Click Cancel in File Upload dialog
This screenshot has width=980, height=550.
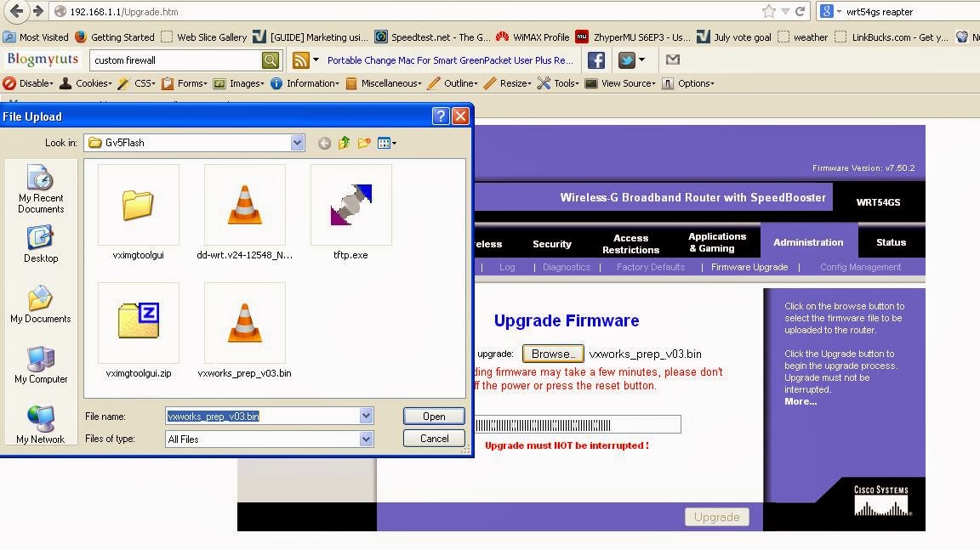pyautogui.click(x=434, y=439)
